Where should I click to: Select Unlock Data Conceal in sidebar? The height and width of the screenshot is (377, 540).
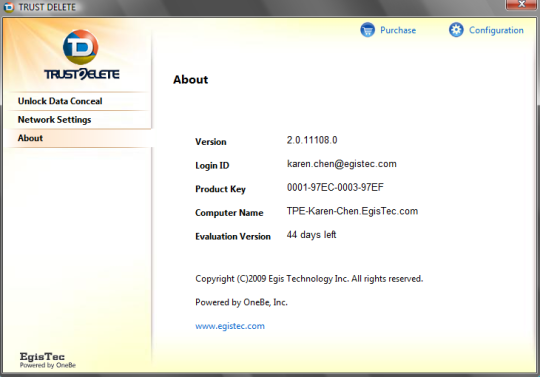pyautogui.click(x=78, y=101)
